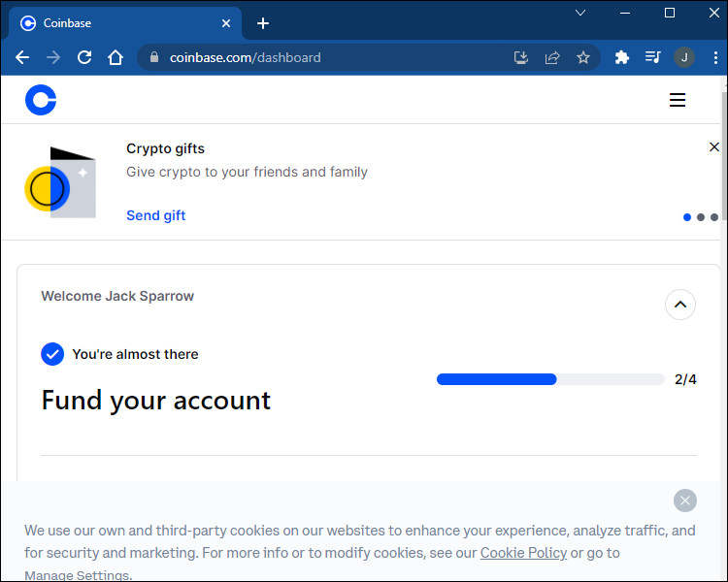Open the tab search dropdown arrow
Viewport: 728px width, 582px height.
point(580,13)
